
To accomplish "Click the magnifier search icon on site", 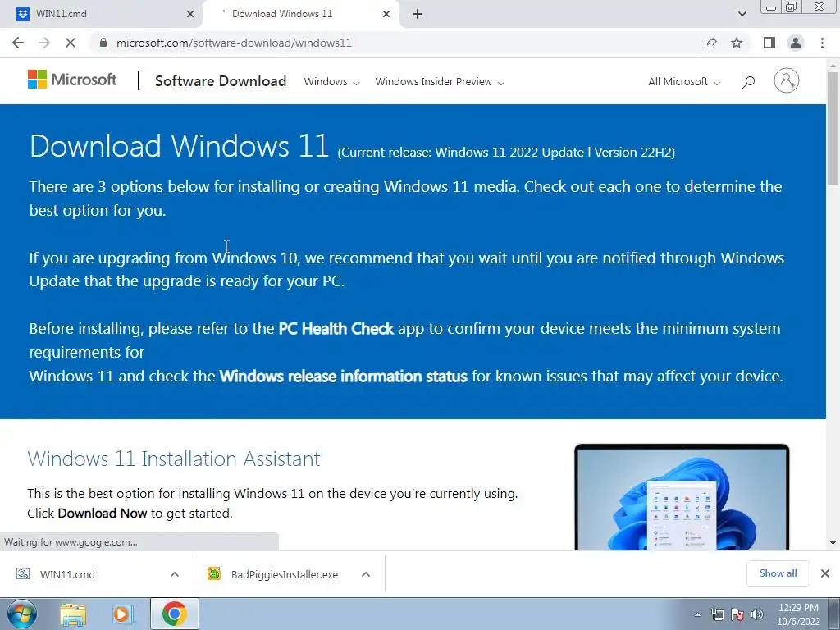I will pyautogui.click(x=748, y=82).
